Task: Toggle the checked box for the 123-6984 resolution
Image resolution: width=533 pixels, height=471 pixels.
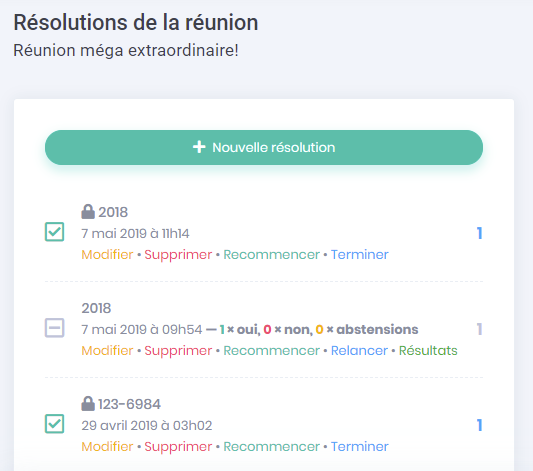Action: click(x=54, y=424)
